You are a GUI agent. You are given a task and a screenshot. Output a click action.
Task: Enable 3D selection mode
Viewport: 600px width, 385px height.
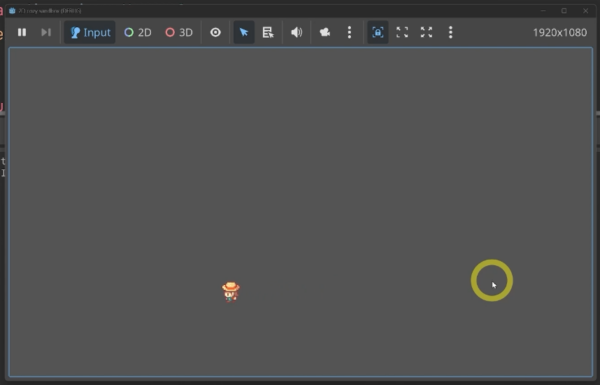point(179,33)
